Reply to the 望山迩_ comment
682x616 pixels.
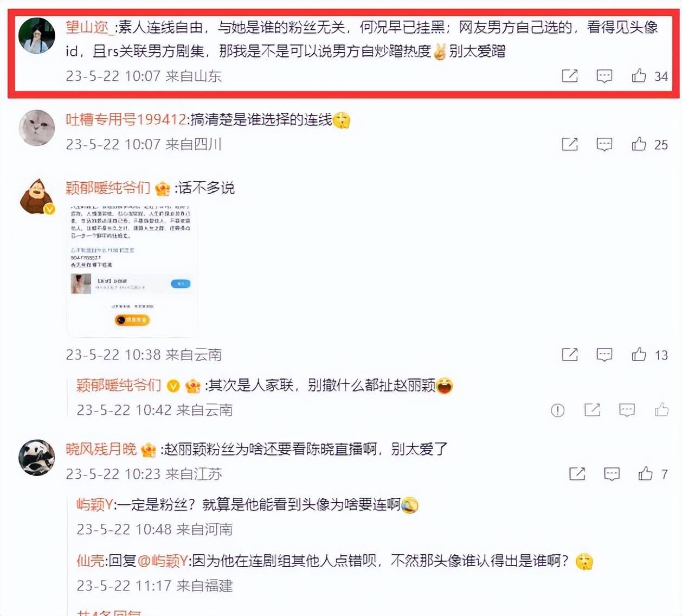[604, 76]
